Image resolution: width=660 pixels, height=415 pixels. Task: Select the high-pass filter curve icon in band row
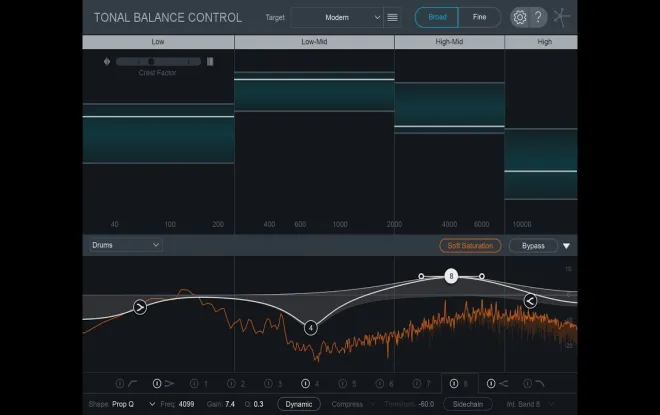click(133, 383)
